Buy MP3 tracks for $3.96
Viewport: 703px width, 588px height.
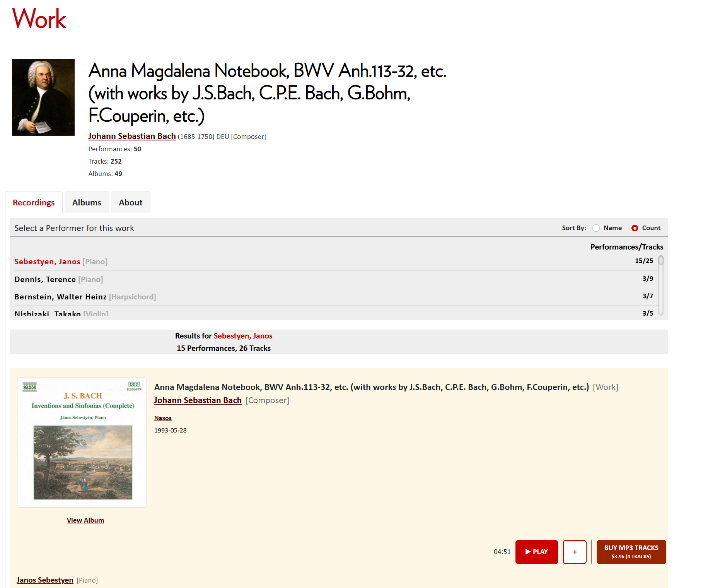(x=631, y=552)
